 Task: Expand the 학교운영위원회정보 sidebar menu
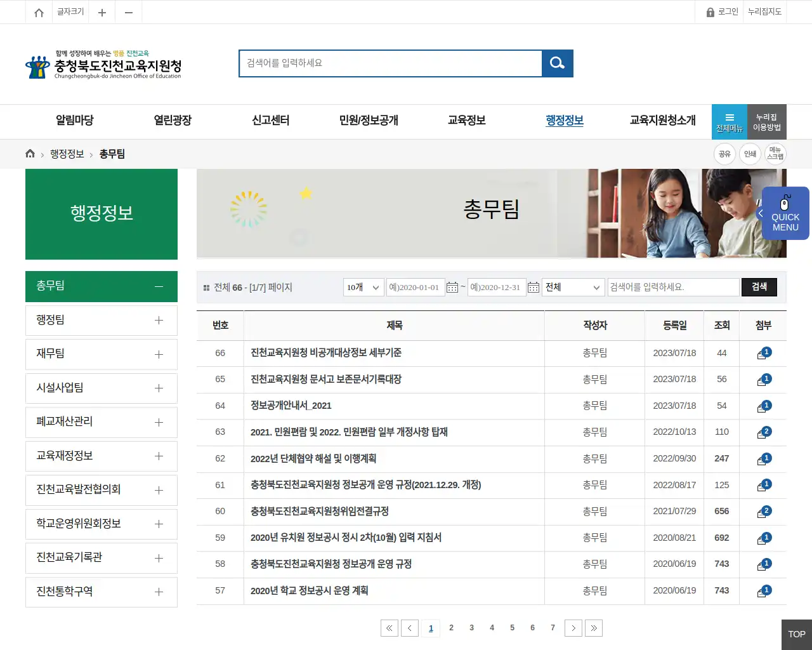coord(101,524)
